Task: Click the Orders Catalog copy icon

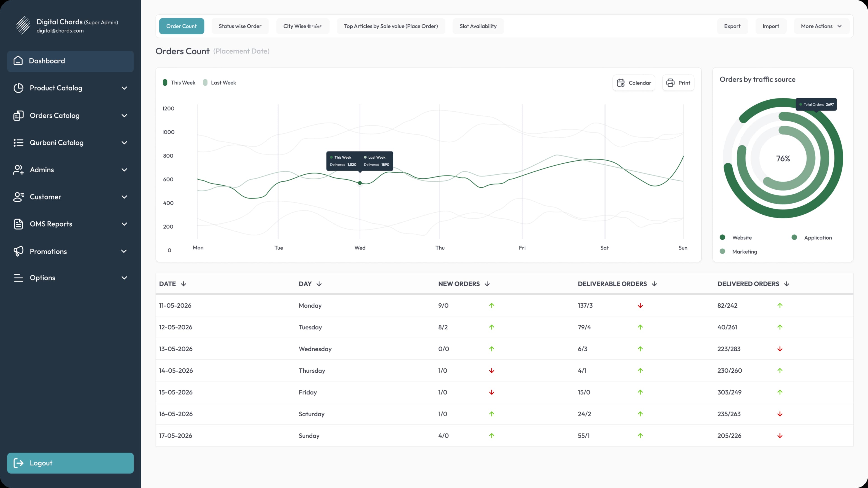Action: [18, 115]
